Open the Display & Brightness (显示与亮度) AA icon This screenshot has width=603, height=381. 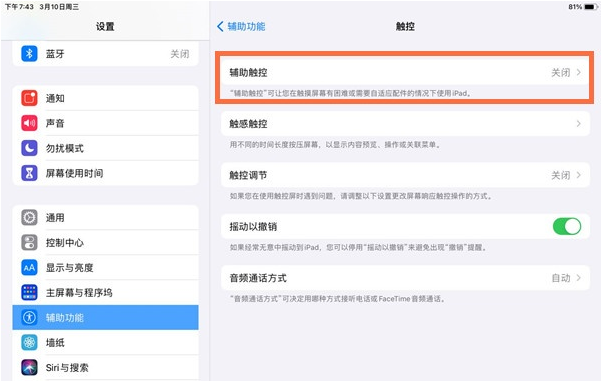pyautogui.click(x=29, y=268)
